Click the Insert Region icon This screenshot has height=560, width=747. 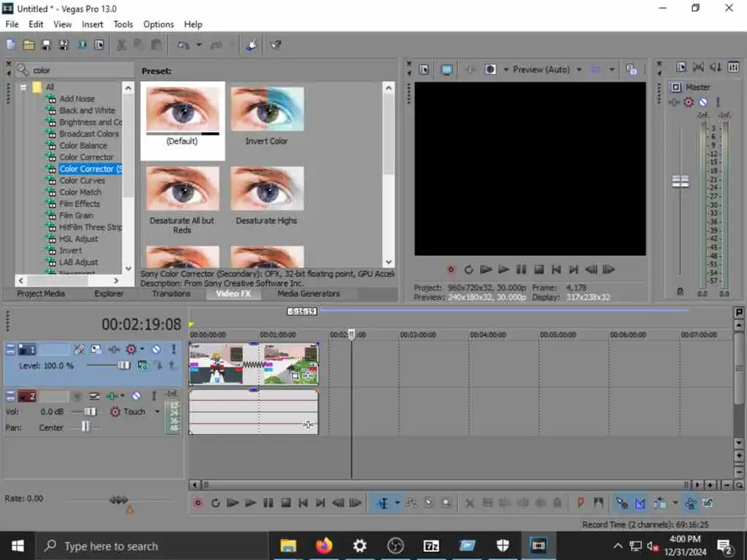598,503
